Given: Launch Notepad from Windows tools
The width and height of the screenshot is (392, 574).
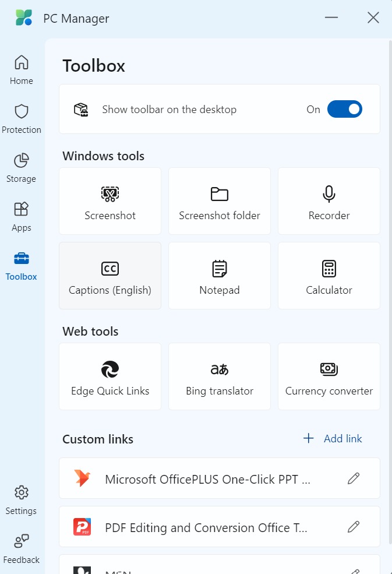Looking at the screenshot, I should point(220,276).
